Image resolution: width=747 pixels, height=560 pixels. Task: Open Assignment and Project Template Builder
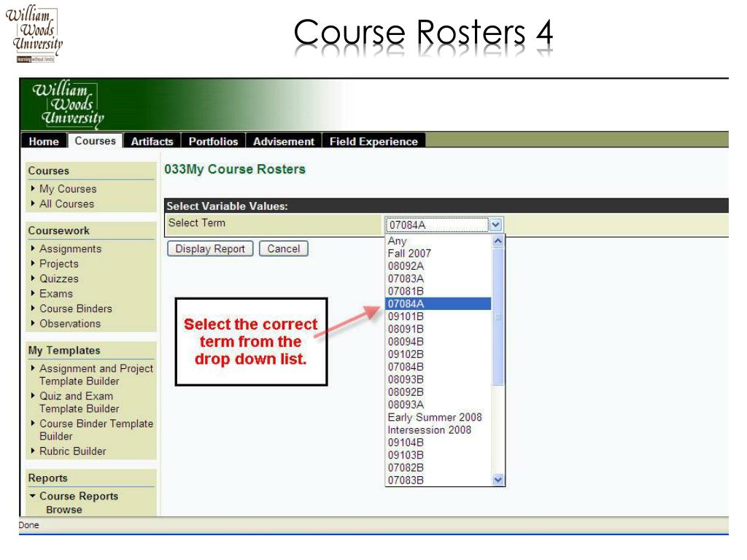point(96,375)
